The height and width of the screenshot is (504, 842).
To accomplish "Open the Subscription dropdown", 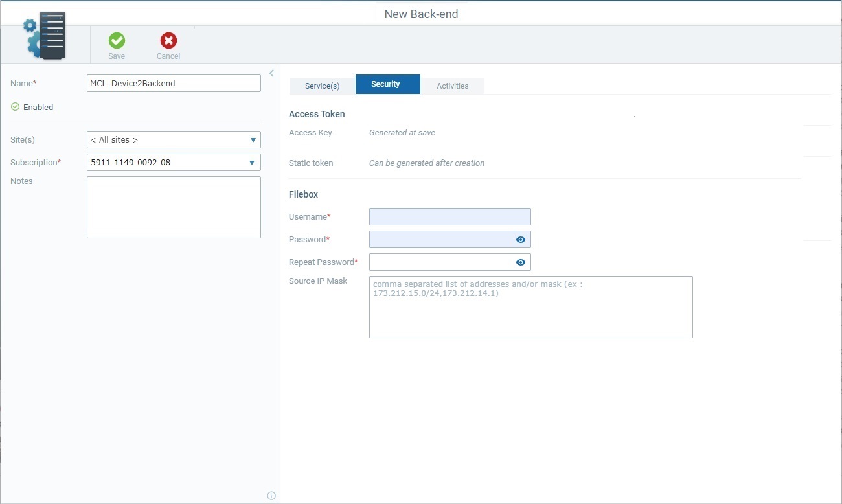I will [x=252, y=162].
